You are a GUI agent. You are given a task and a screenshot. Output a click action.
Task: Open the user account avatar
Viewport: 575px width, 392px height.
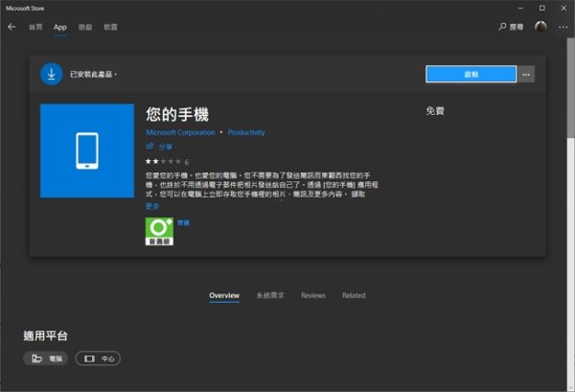coord(540,27)
